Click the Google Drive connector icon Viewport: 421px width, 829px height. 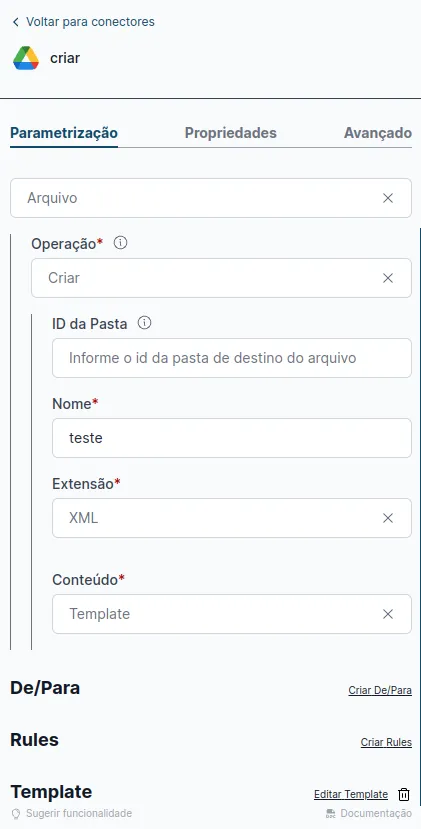tap(26, 58)
